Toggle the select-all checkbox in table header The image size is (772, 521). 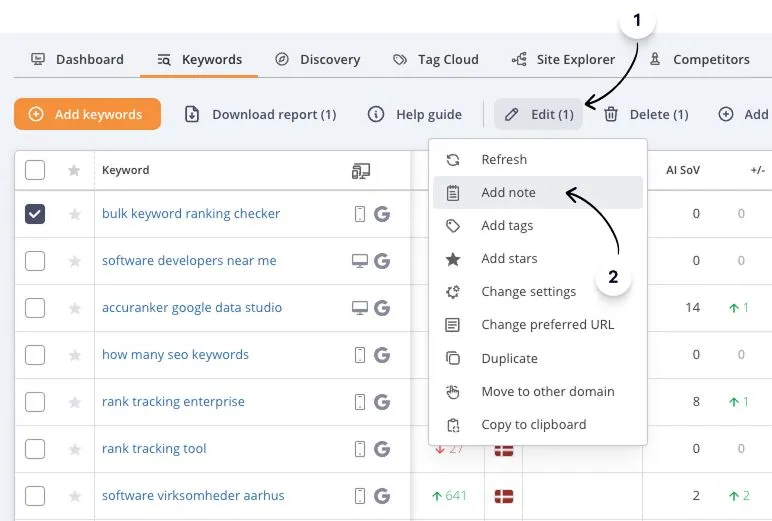pyautogui.click(x=35, y=170)
